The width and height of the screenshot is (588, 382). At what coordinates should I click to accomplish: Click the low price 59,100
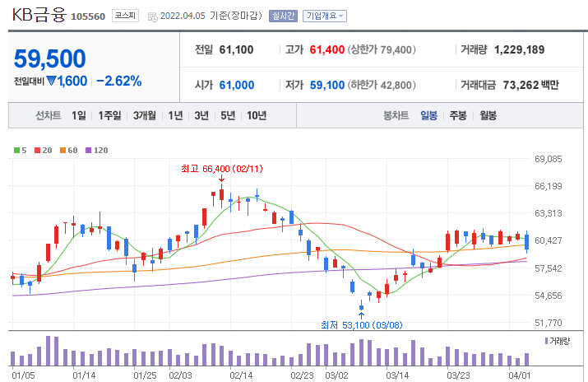pyautogui.click(x=327, y=85)
